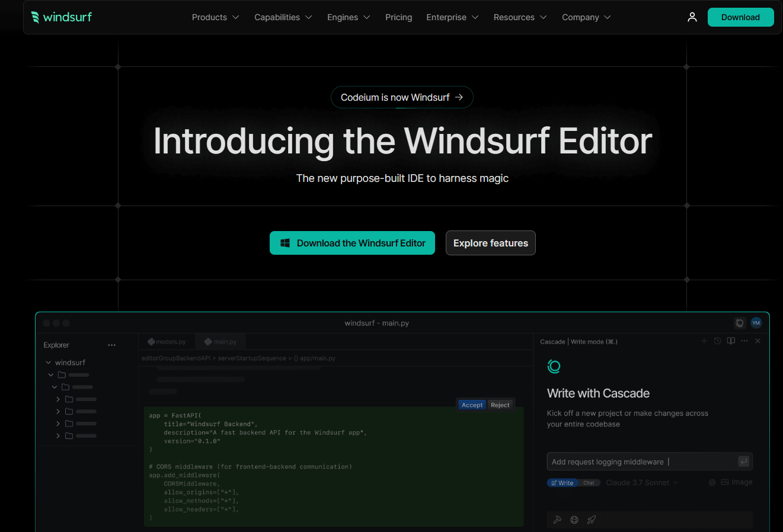Click Download the Windsurf Editor
The width and height of the screenshot is (783, 532).
(x=352, y=243)
